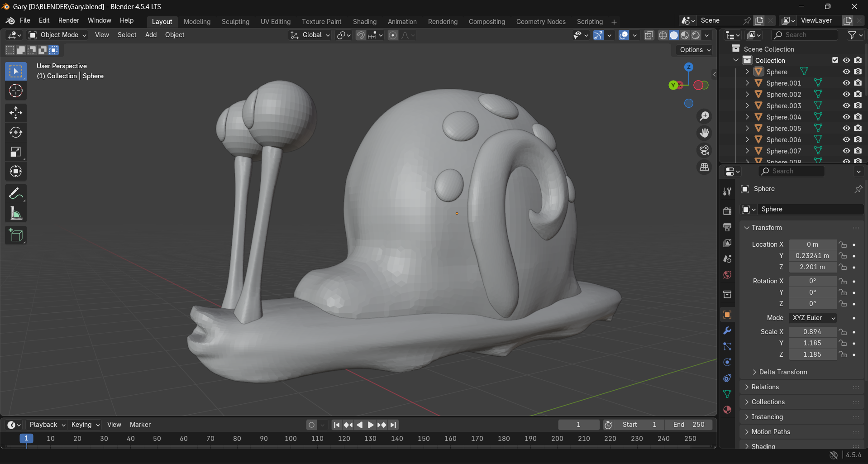
Task: Open XYZ Euler rotation mode dropdown
Action: (x=813, y=318)
